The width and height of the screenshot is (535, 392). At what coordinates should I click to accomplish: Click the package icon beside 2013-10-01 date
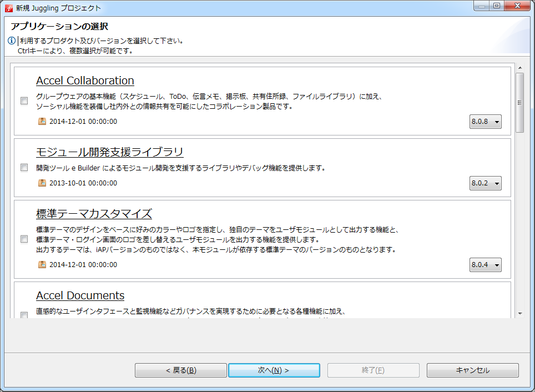click(42, 183)
